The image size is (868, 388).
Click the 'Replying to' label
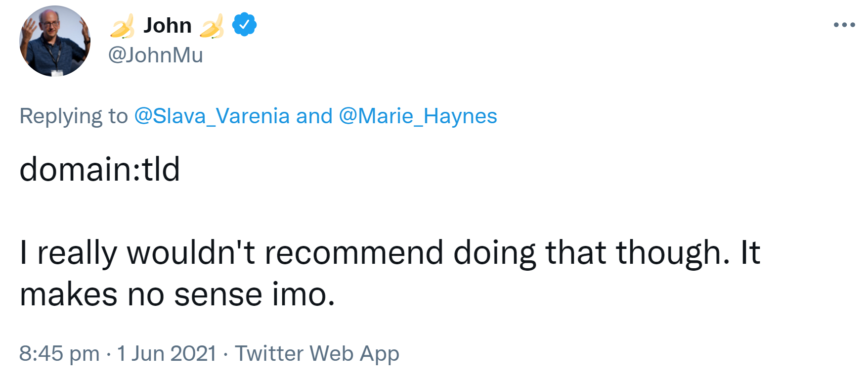pos(73,116)
